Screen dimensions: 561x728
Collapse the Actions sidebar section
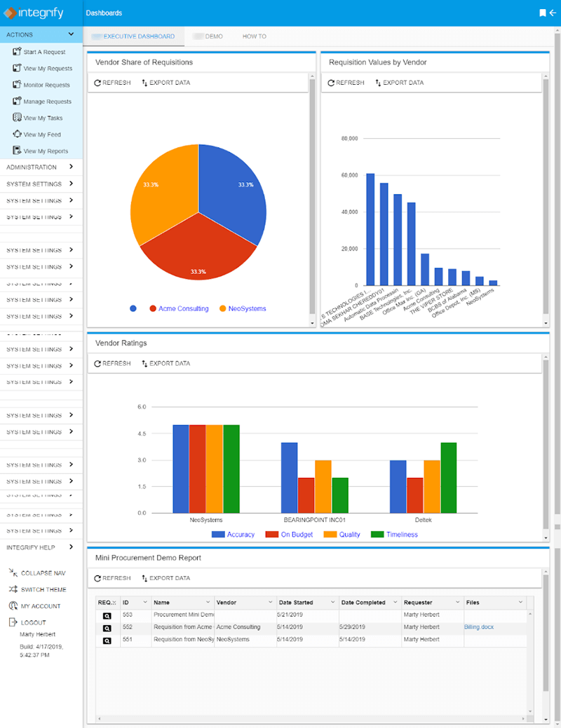click(x=72, y=33)
